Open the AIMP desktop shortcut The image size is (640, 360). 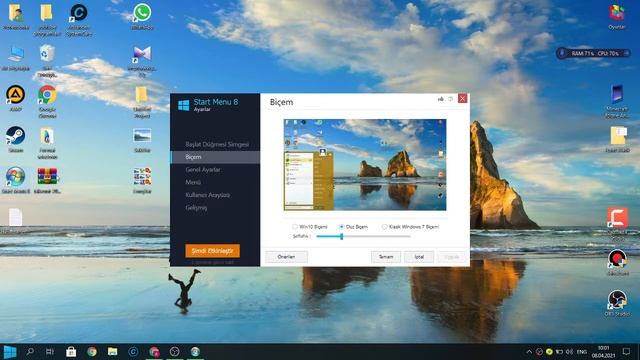(16, 98)
